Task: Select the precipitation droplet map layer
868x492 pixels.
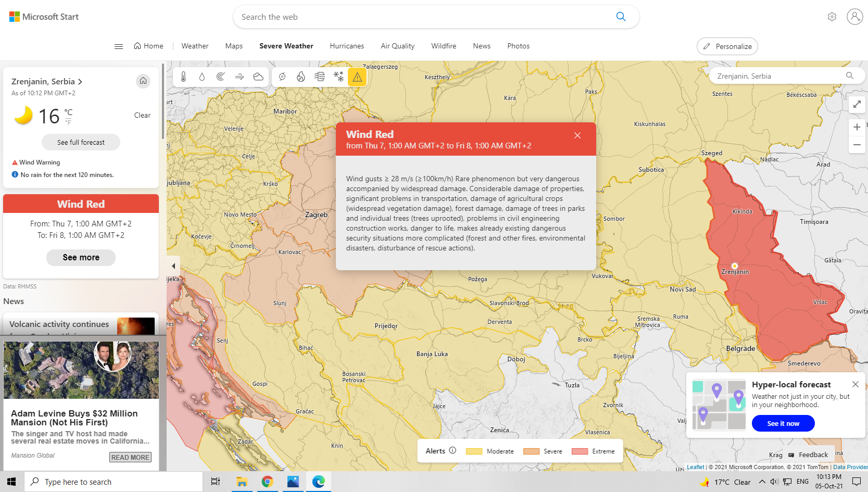Action: pyautogui.click(x=202, y=77)
